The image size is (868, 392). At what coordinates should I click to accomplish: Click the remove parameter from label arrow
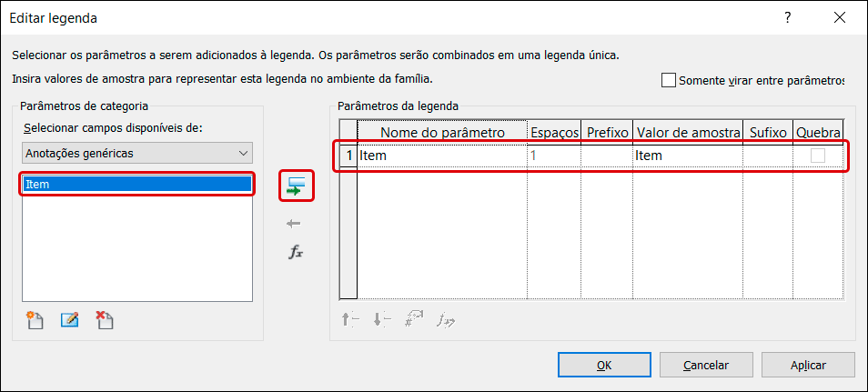coord(294,223)
